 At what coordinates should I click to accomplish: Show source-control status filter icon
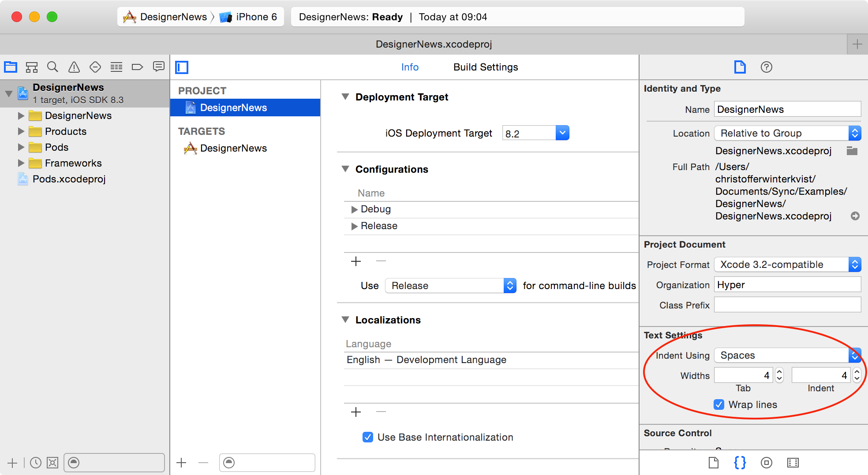pyautogui.click(x=52, y=463)
